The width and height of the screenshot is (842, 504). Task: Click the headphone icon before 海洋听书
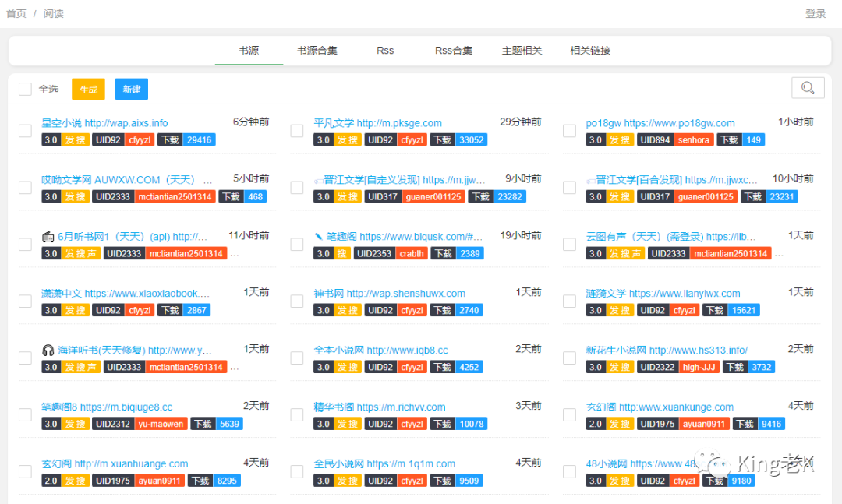[x=48, y=351]
